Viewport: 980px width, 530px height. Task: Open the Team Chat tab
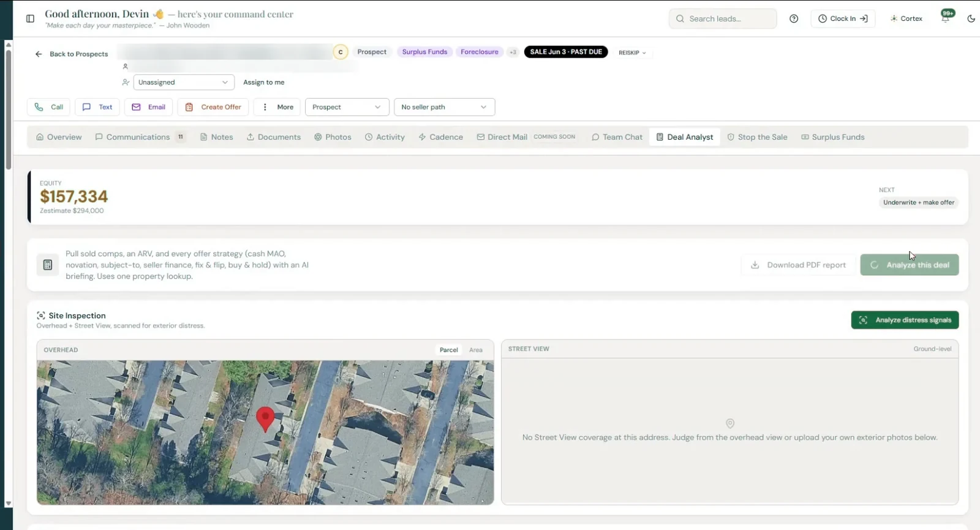pos(617,137)
